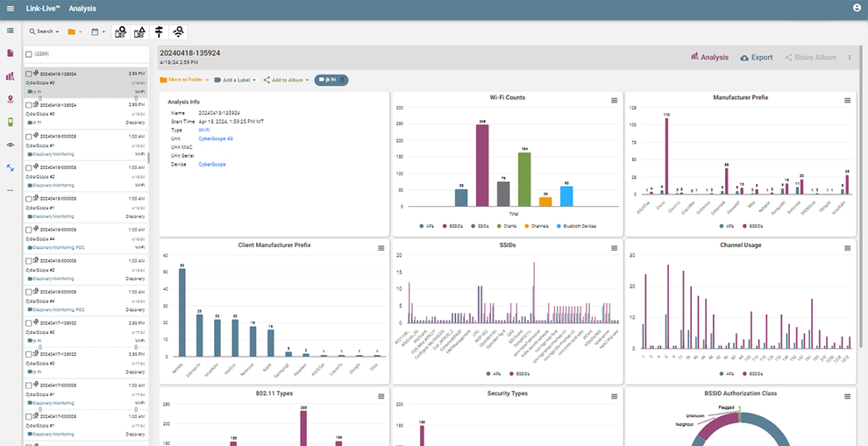Open the Wi-Fi Counts chart menu

(x=615, y=101)
